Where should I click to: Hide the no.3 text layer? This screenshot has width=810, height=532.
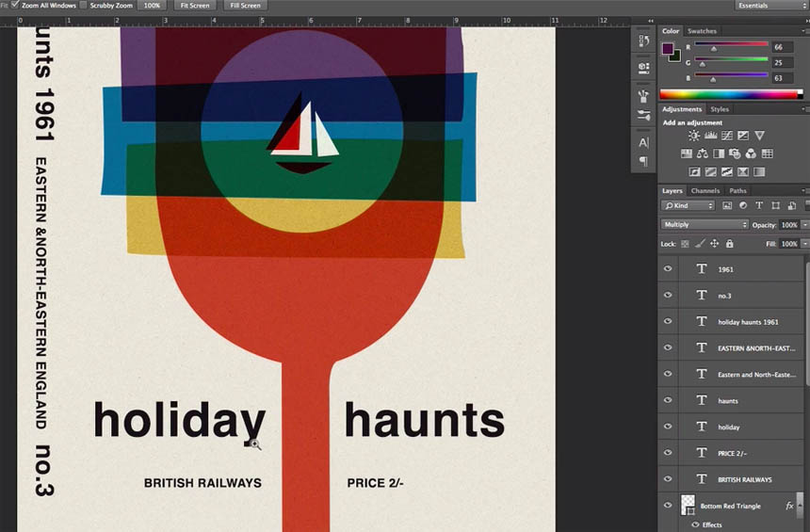click(x=668, y=295)
